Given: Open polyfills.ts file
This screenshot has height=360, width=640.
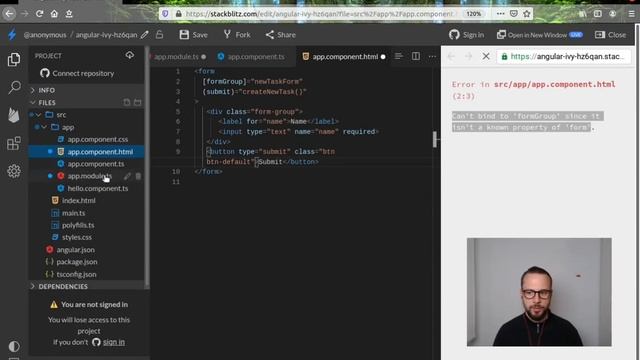Looking at the screenshot, I should [x=78, y=225].
